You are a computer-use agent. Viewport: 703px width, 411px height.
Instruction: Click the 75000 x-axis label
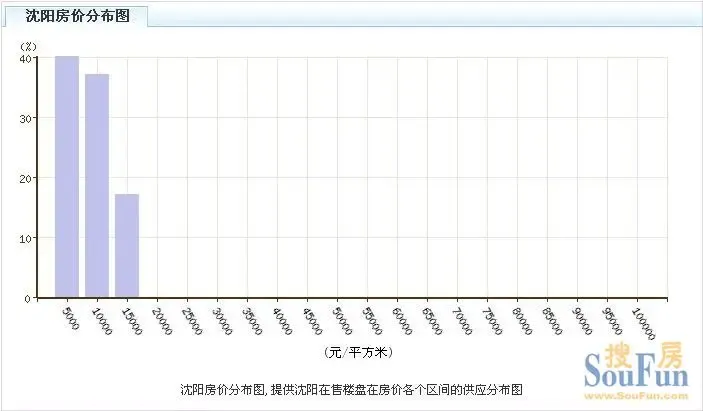pos(492,321)
